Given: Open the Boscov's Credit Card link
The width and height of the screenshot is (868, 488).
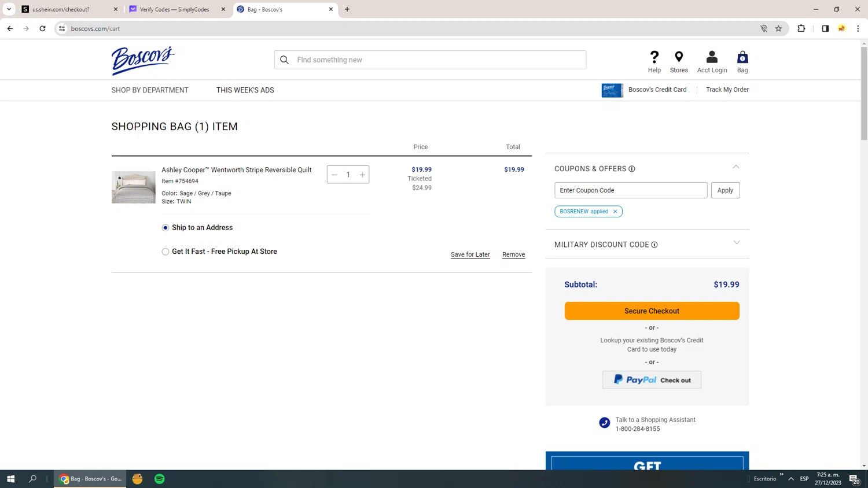Looking at the screenshot, I should pyautogui.click(x=657, y=90).
